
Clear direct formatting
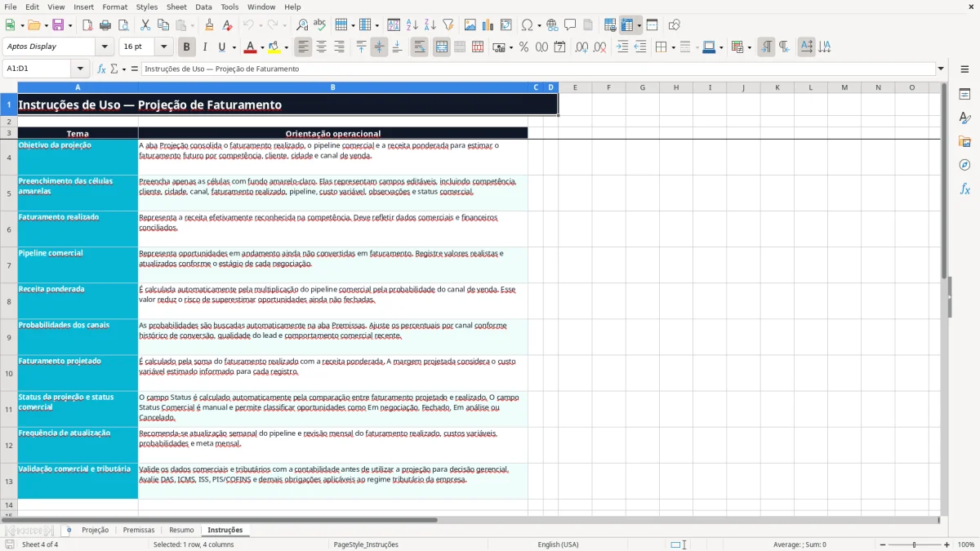coord(228,25)
